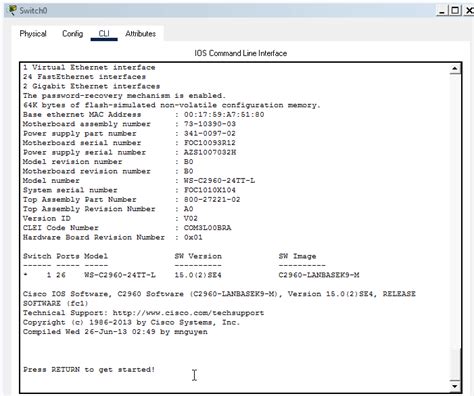Select the CLI tab
Screen dimensions: 474x396
[104, 34]
